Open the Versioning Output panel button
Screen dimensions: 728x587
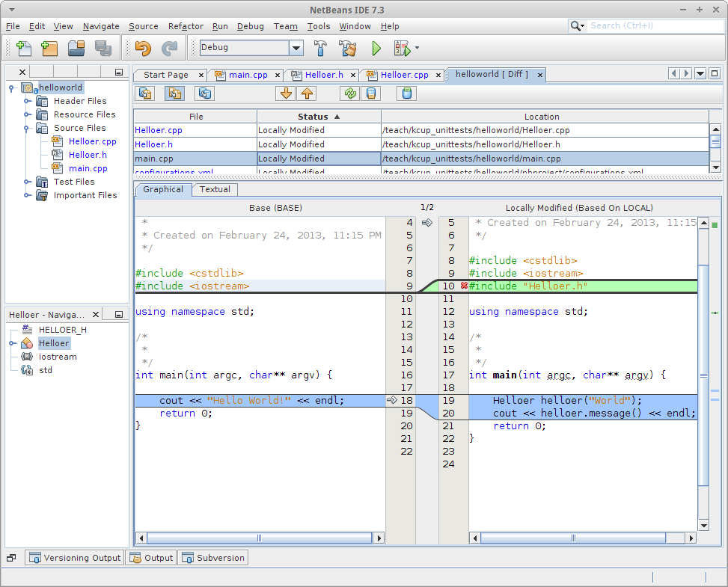[x=75, y=558]
